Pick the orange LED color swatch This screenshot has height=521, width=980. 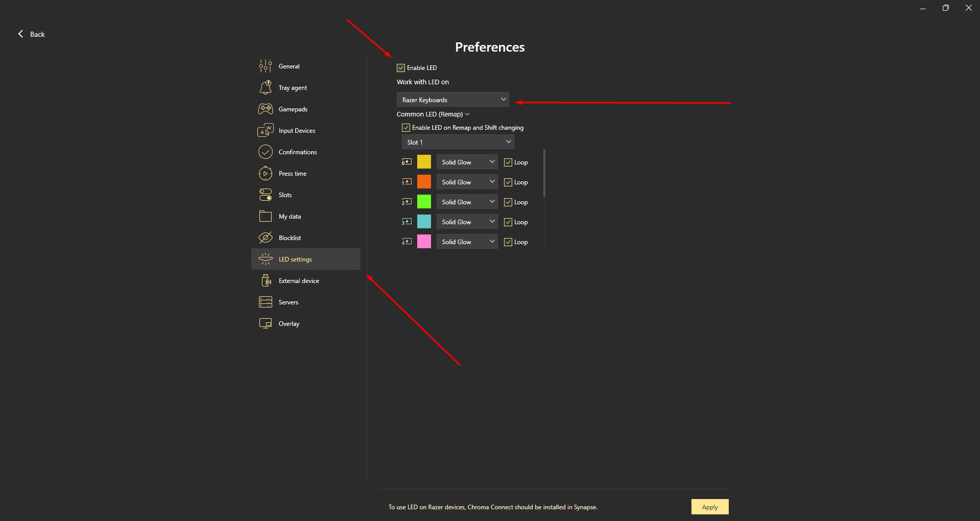424,182
